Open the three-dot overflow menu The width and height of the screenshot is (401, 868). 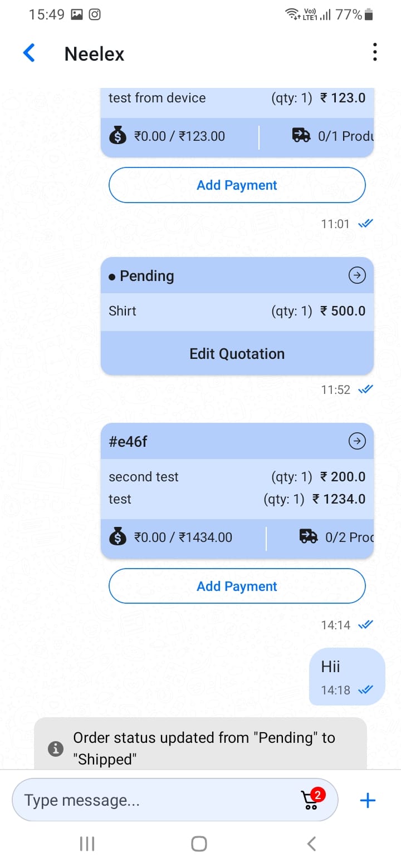point(375,52)
